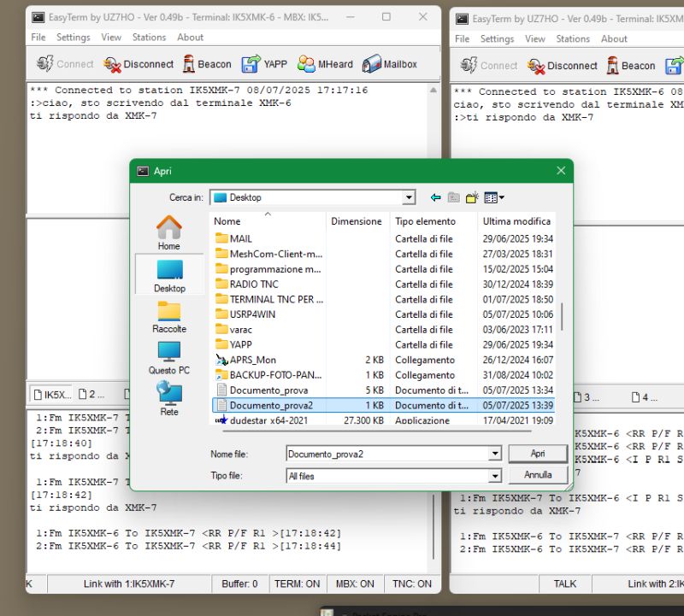Open Settings menu in left EasyTerm window
The image size is (684, 616).
[73, 37]
